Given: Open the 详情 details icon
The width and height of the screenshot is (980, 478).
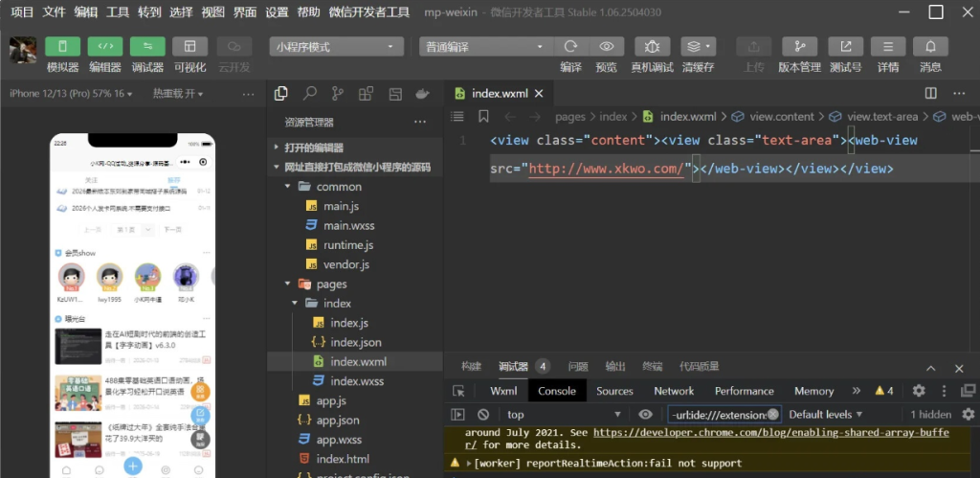Looking at the screenshot, I should pyautogui.click(x=888, y=47).
